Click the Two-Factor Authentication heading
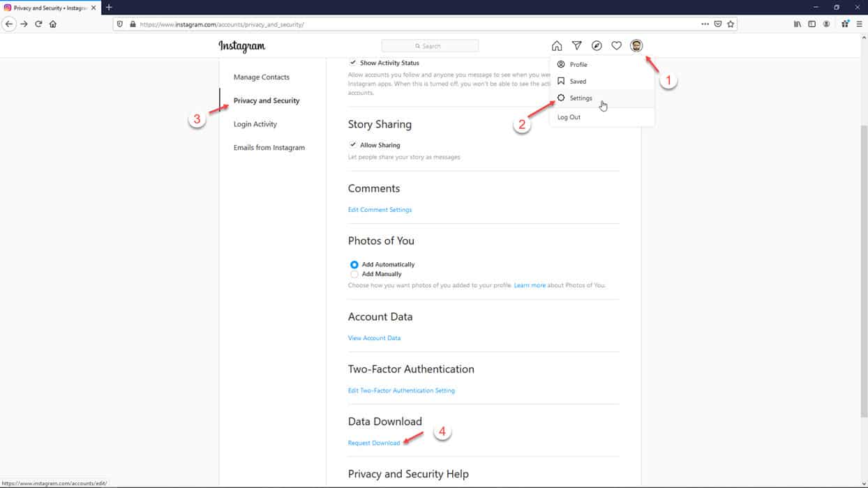The width and height of the screenshot is (868, 488). click(x=411, y=369)
